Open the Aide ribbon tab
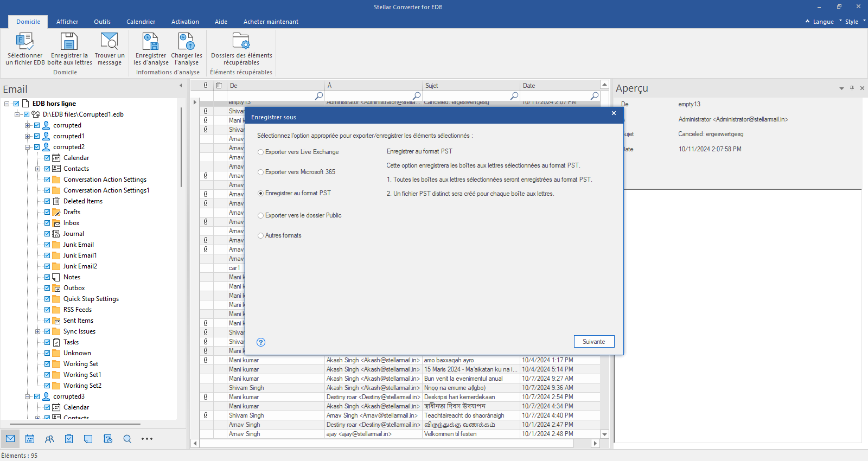 [221, 22]
